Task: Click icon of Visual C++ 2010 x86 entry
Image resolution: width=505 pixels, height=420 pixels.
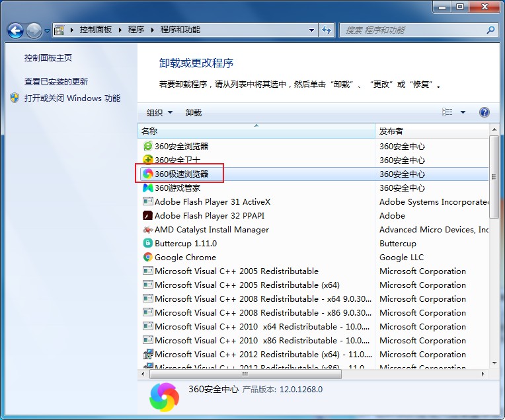Action: pos(147,340)
